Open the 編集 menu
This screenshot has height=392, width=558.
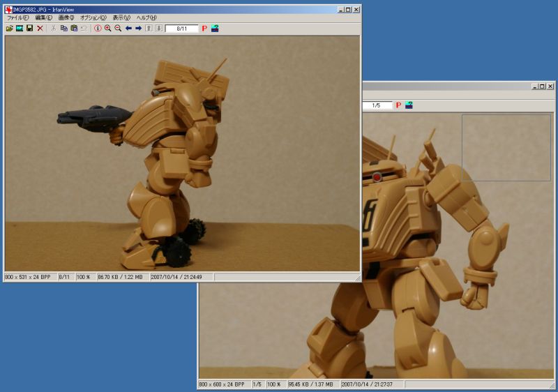(x=44, y=17)
